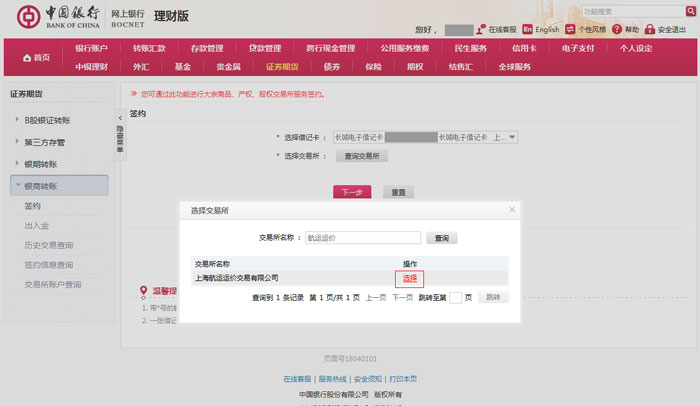Viewport: 700px width, 406px height.
Task: Click the 查询 button in dialog
Action: (x=441, y=238)
